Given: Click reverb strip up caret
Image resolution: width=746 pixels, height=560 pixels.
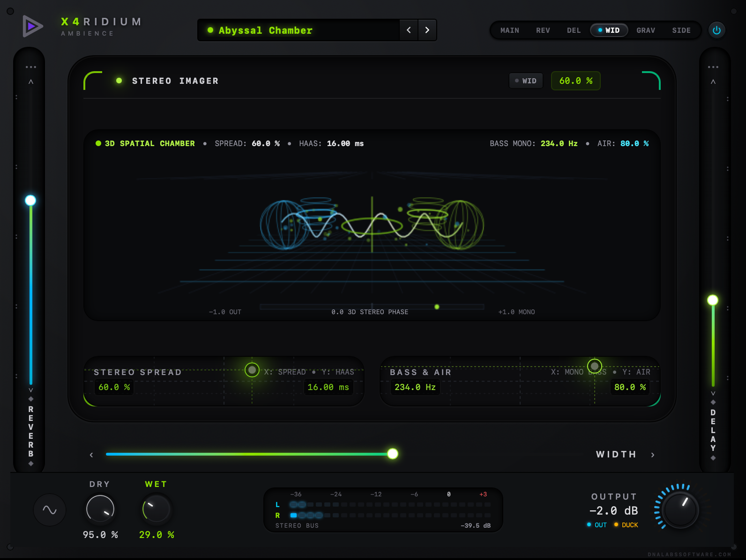Looking at the screenshot, I should (x=31, y=81).
